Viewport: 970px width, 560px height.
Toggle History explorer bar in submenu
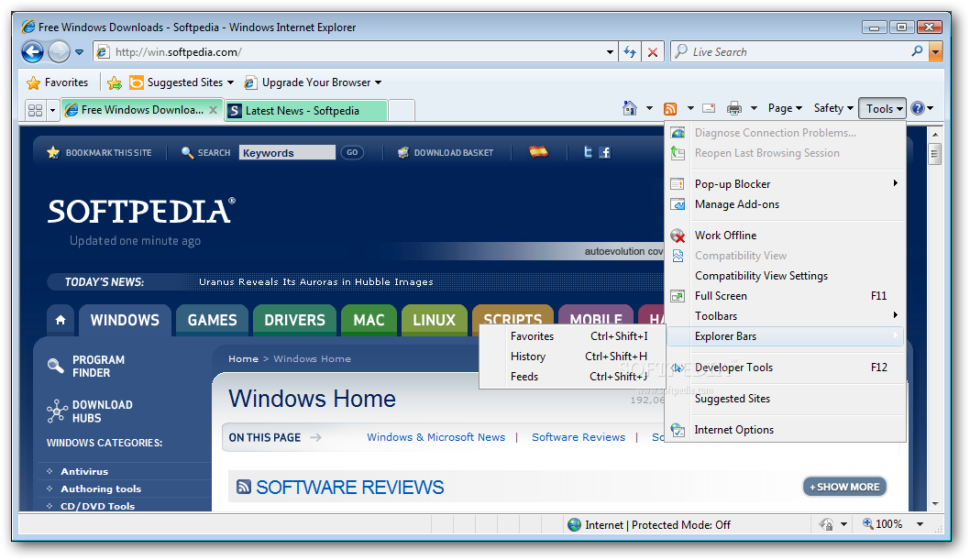pyautogui.click(x=573, y=356)
